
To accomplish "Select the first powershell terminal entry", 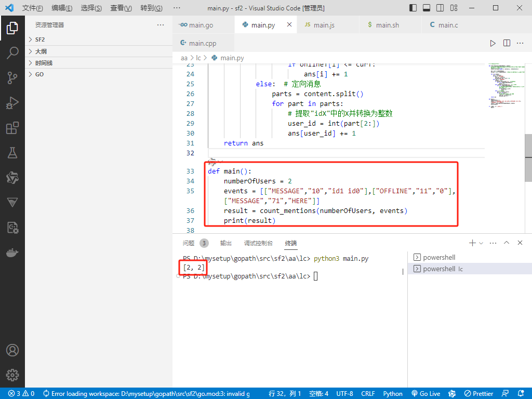I will pos(470,257).
